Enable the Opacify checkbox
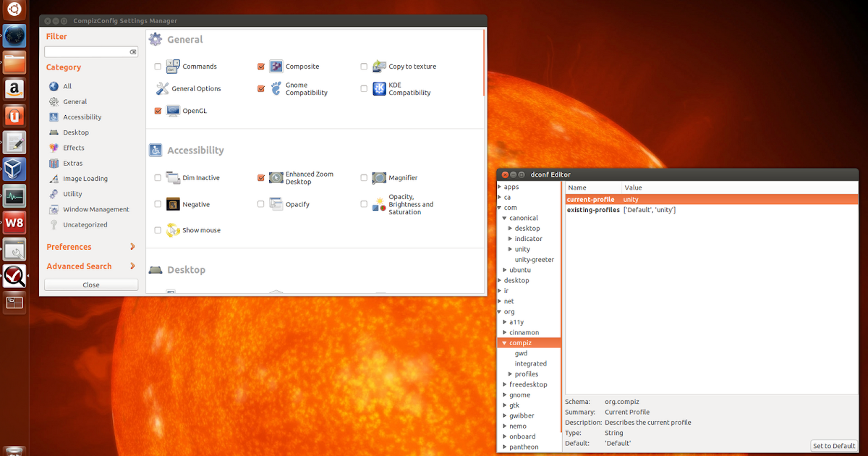 point(261,205)
